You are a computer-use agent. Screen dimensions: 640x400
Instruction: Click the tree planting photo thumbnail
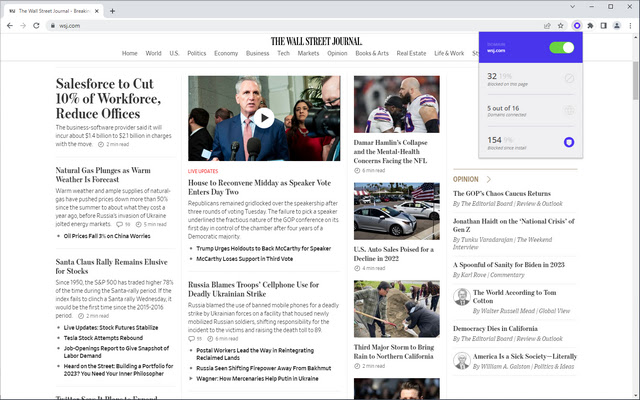[x=397, y=309]
